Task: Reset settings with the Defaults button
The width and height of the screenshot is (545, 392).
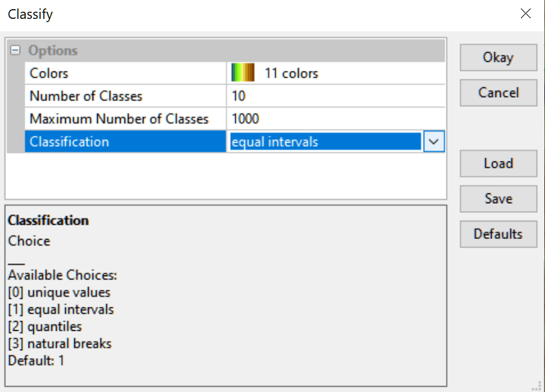Action: pyautogui.click(x=498, y=234)
